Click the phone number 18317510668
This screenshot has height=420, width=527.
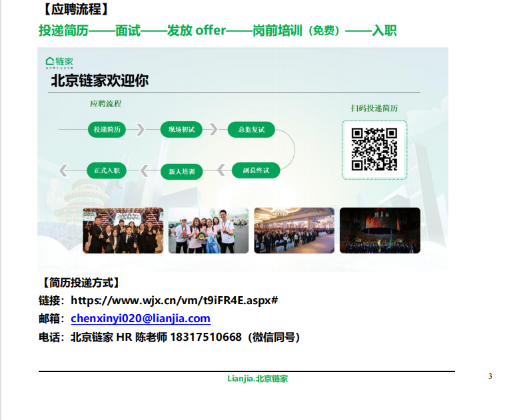[x=206, y=337]
